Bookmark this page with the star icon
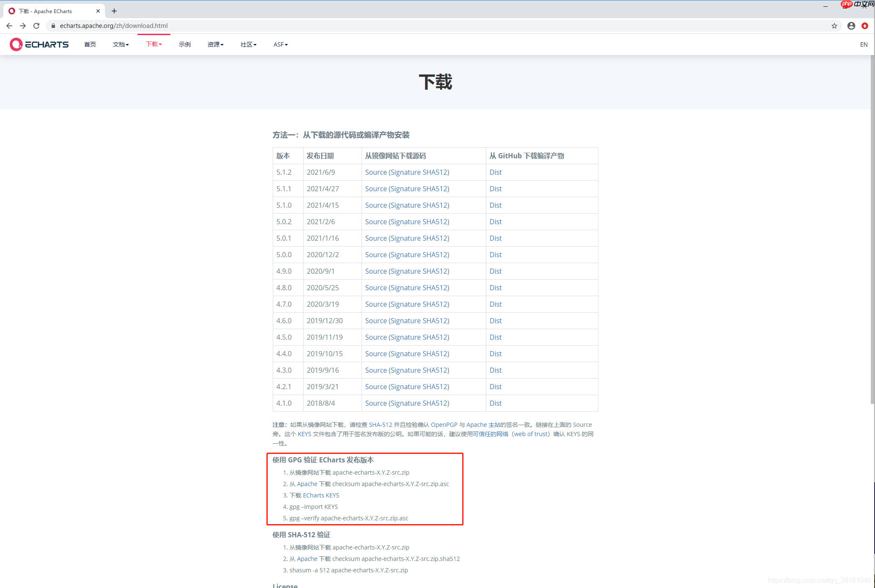 [834, 26]
